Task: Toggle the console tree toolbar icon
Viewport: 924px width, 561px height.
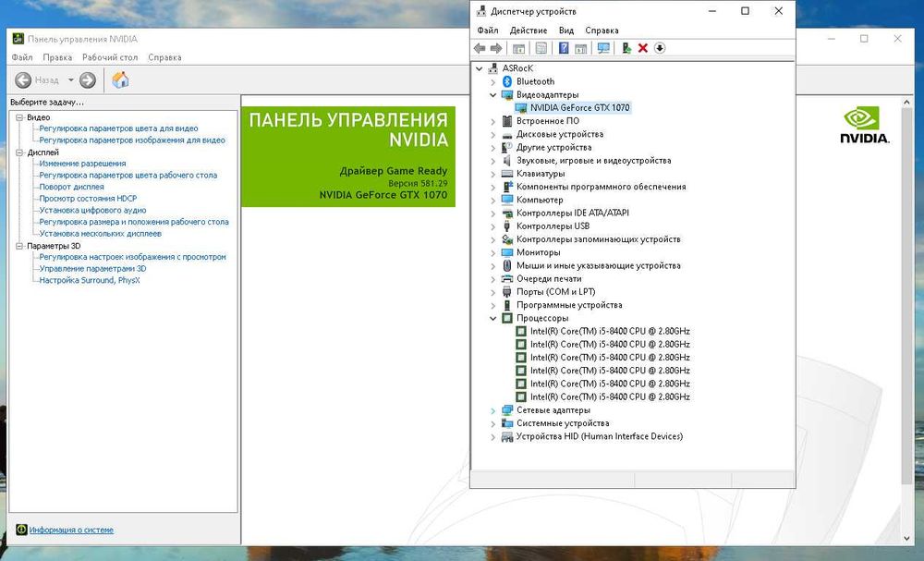Action: 518,48
